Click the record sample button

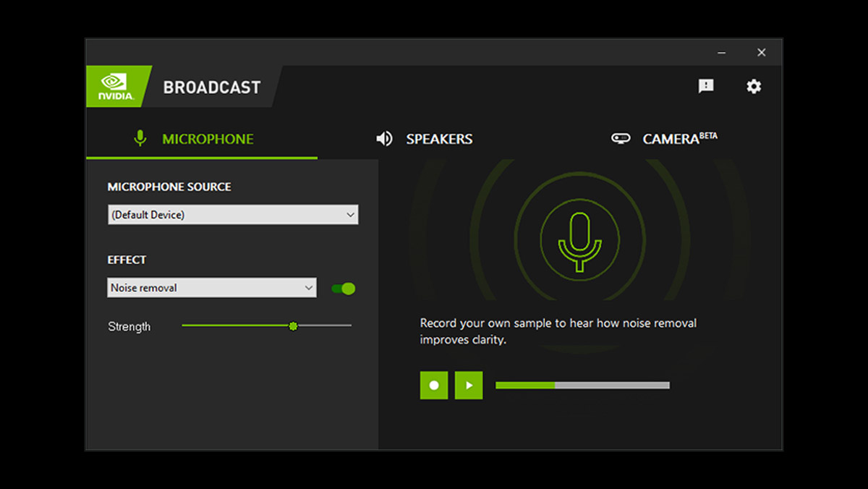[x=434, y=386]
